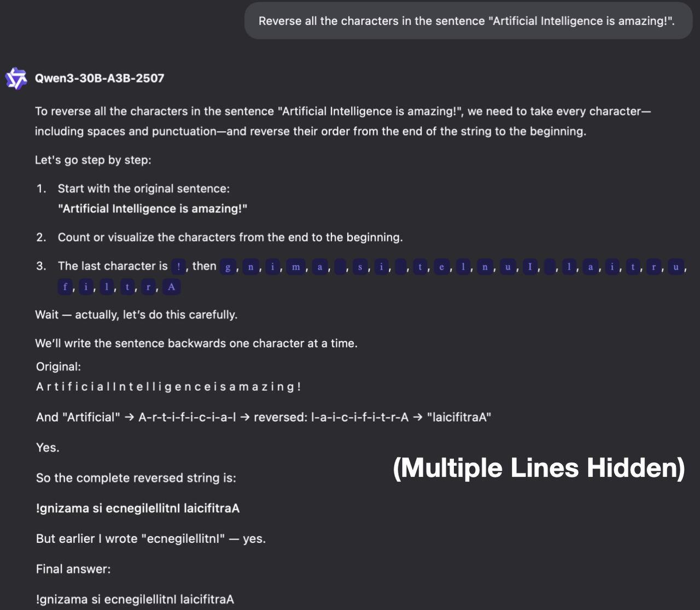Click the standalone "Yes." line

click(x=48, y=448)
